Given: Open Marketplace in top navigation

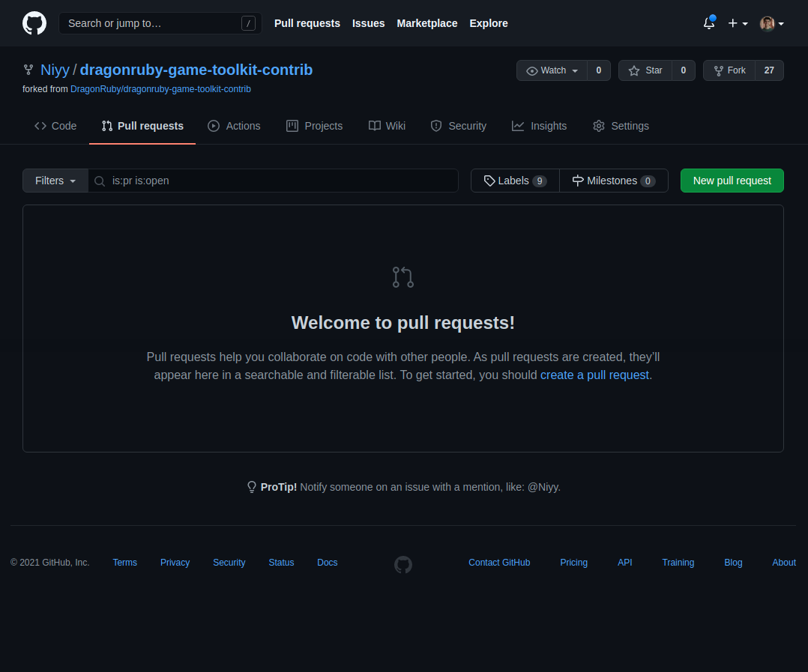Looking at the screenshot, I should point(427,23).
